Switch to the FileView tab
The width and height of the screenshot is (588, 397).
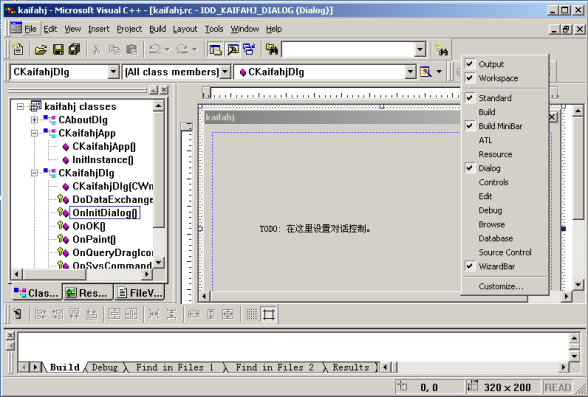tap(140, 293)
